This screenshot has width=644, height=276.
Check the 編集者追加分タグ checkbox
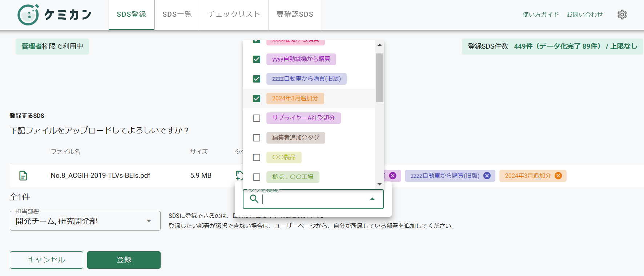click(257, 138)
